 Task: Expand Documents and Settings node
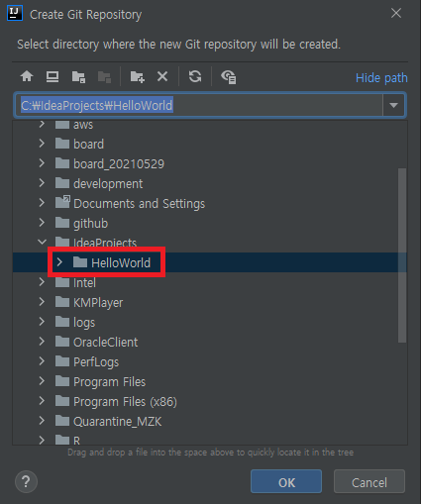[x=42, y=203]
